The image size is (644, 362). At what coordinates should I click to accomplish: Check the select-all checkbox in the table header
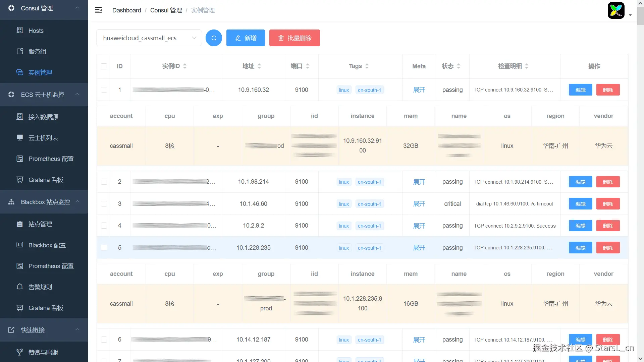(x=104, y=66)
